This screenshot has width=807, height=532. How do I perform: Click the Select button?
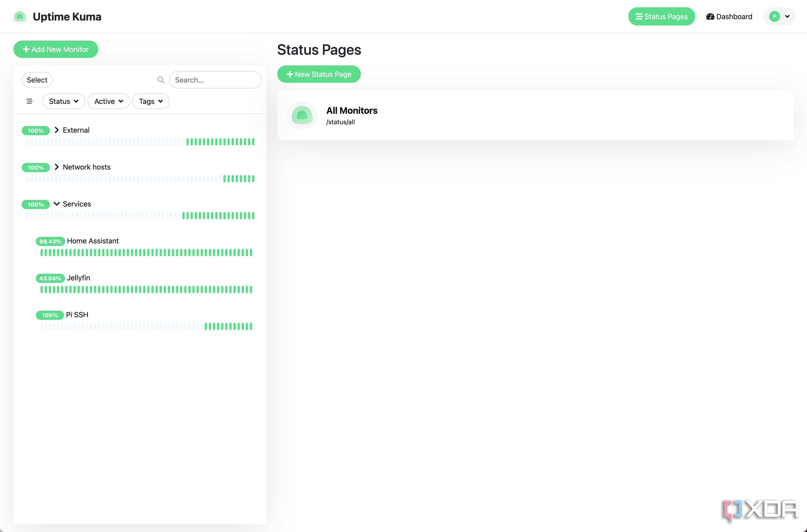click(x=37, y=80)
